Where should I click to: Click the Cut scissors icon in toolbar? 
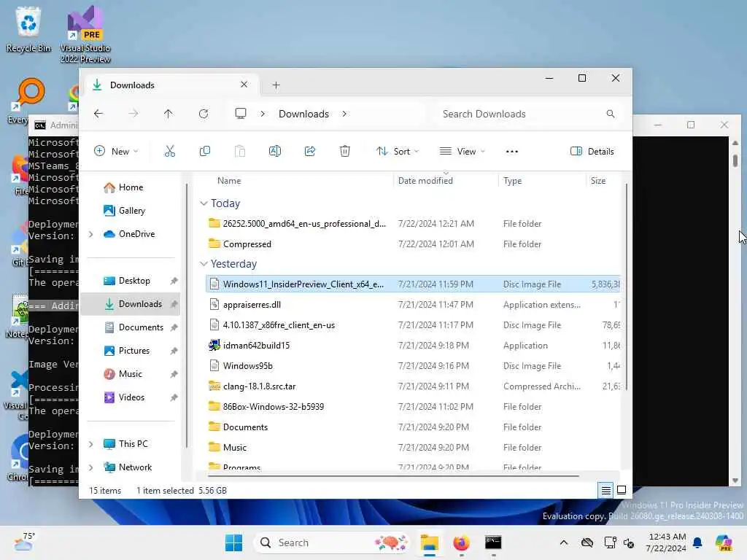point(169,152)
